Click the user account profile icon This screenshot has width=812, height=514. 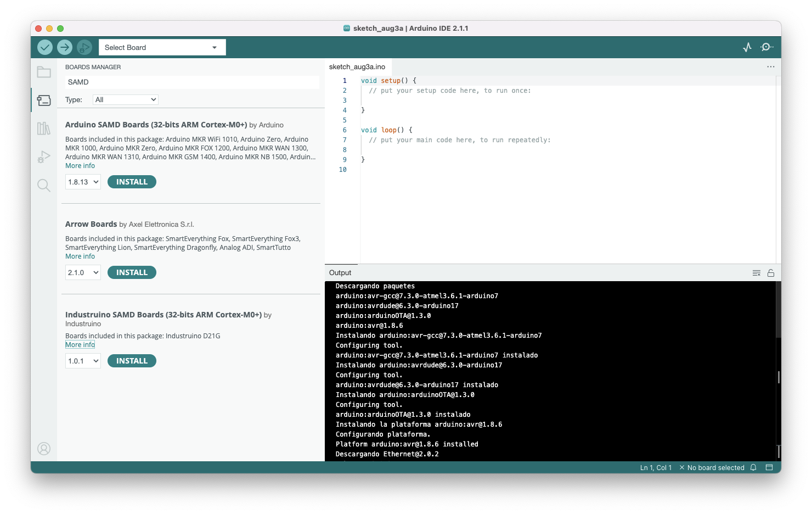(x=44, y=449)
